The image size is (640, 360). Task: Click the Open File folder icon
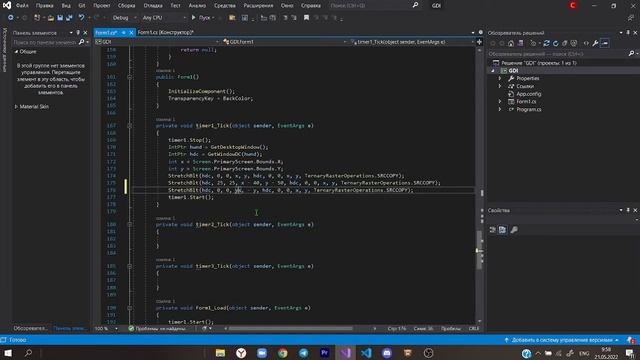[51, 18]
